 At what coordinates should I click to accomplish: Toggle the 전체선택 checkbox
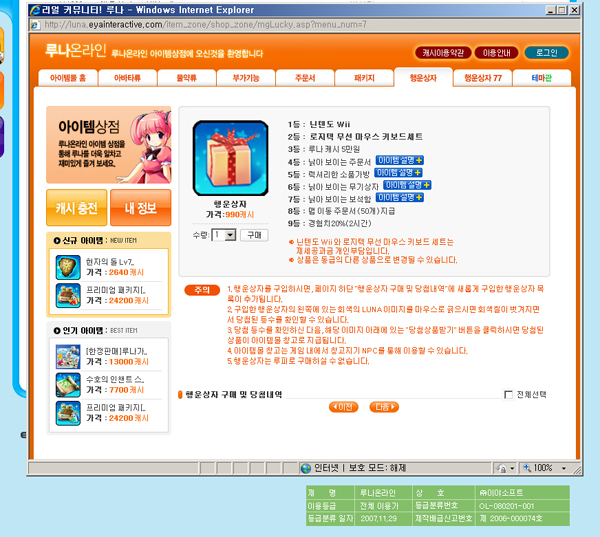[x=508, y=395]
